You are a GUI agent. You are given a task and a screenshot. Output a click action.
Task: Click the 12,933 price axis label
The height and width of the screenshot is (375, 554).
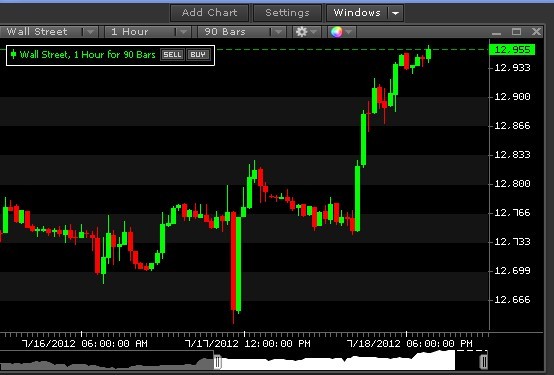point(512,68)
